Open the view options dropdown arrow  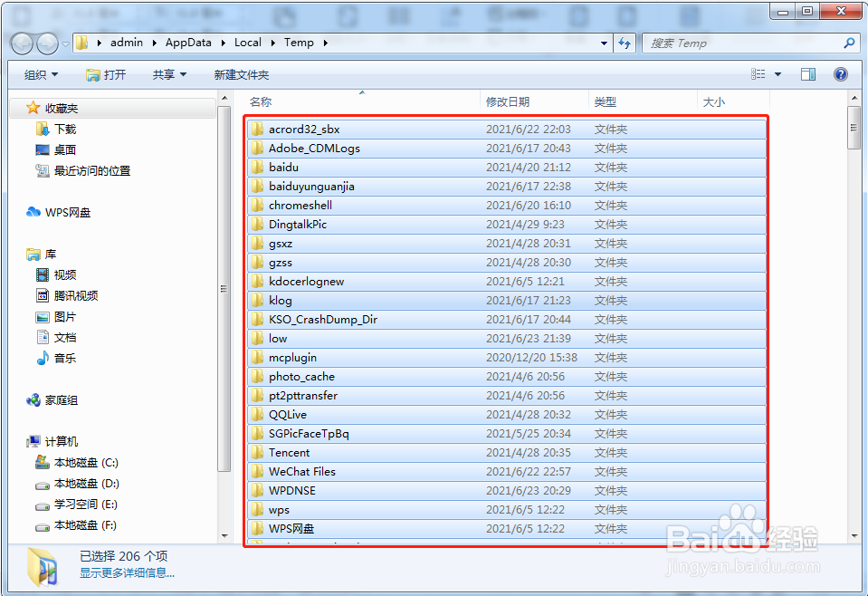point(777,73)
